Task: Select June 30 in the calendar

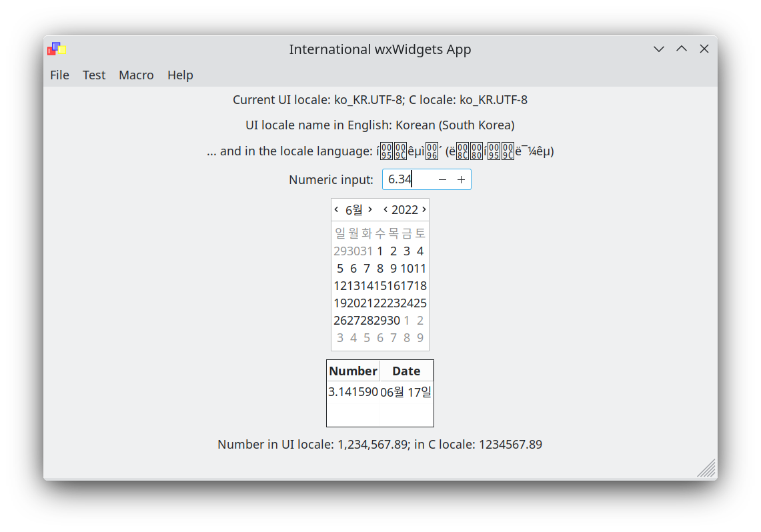Action: pos(394,321)
